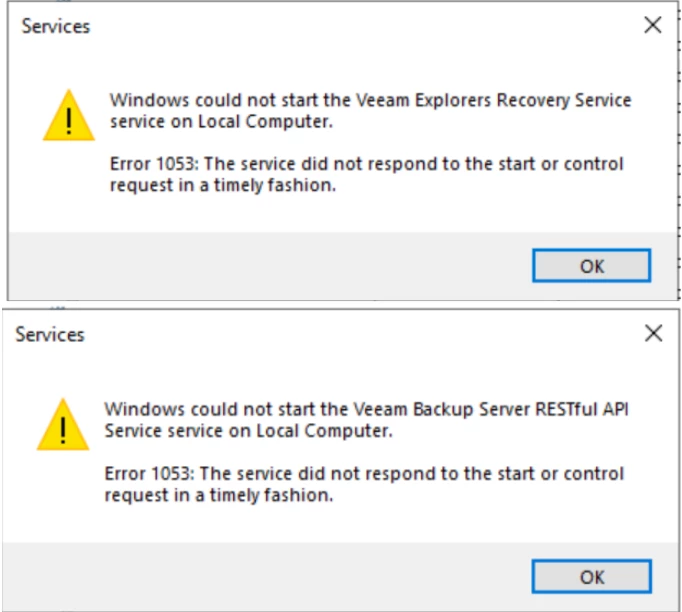Click the warning icon in the RESTful API dialog
Image resolution: width=682 pixels, height=612 pixels.
[x=63, y=424]
